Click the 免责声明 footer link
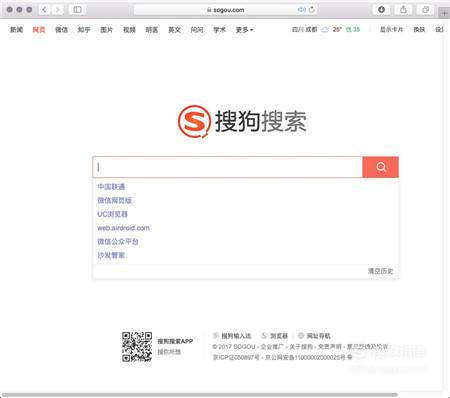 click(x=330, y=347)
